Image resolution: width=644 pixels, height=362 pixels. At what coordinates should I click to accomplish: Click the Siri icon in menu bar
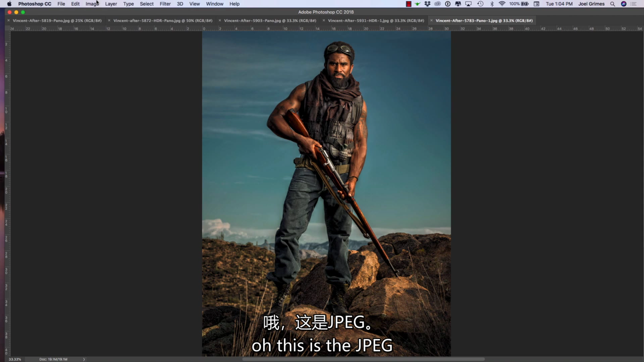624,4
